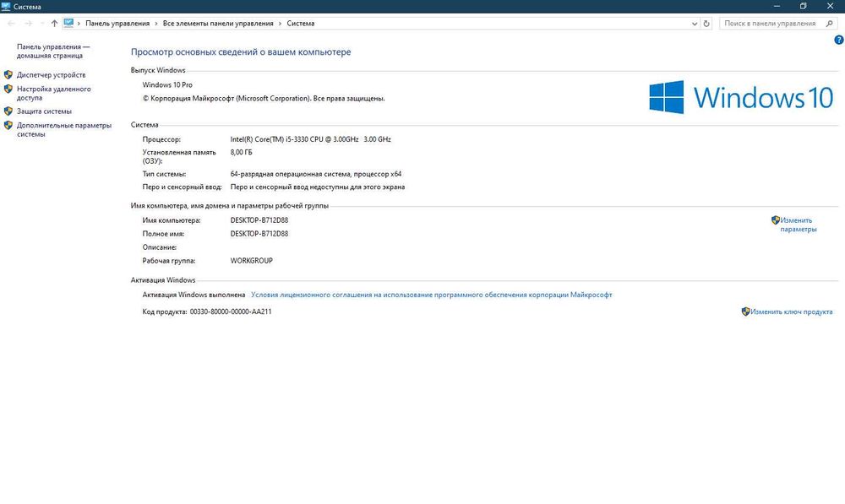Expand the chevron after Панель управления breadcrumb
The height and width of the screenshot is (504, 845).
click(x=156, y=23)
